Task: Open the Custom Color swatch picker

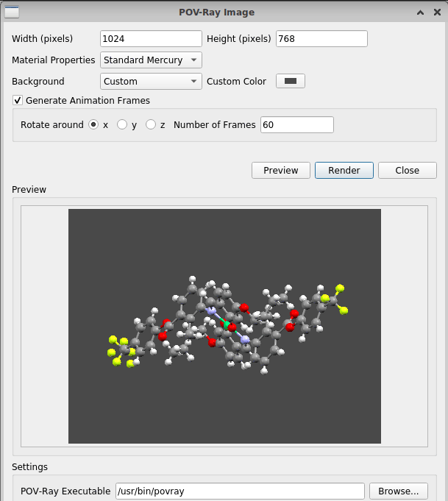Action: (x=290, y=82)
